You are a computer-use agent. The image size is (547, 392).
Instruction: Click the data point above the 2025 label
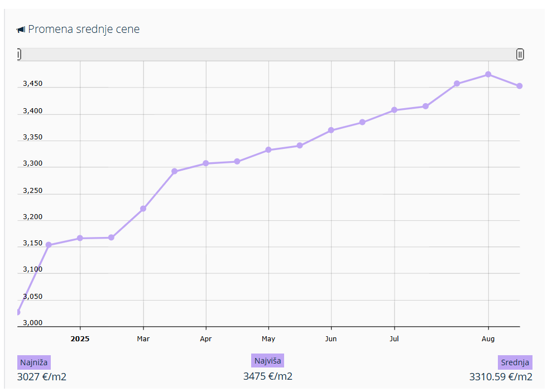[80, 238]
